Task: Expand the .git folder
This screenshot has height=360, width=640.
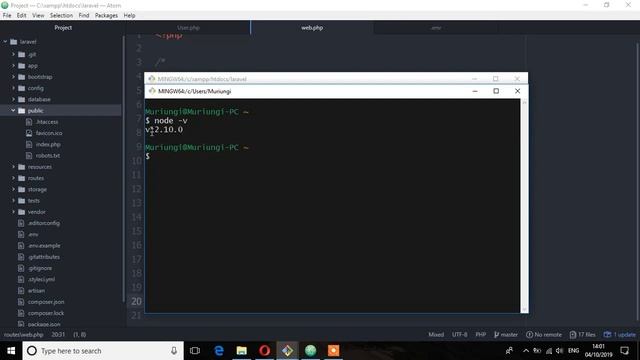Action: (x=13, y=54)
